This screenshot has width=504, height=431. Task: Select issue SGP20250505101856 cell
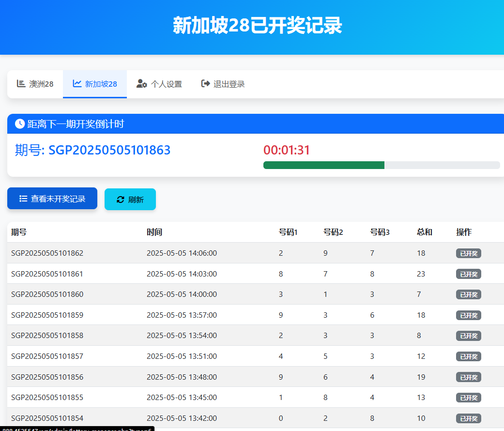tap(47, 377)
